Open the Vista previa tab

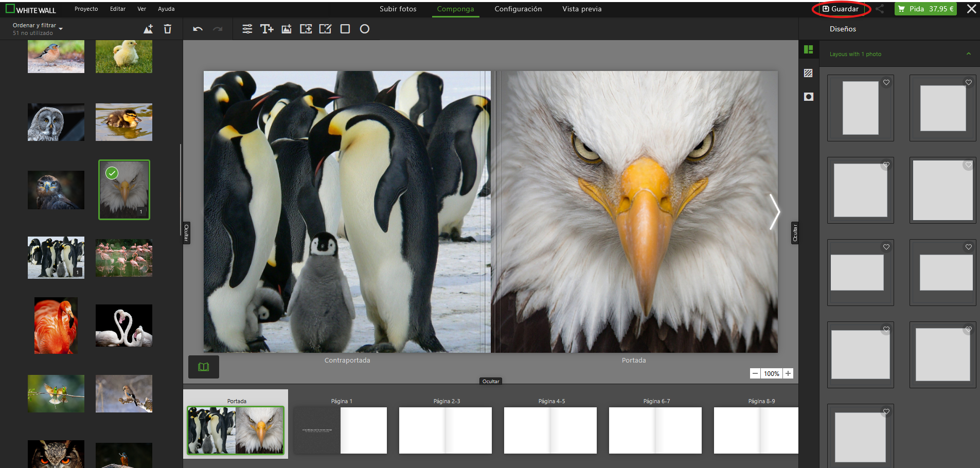tap(582, 9)
